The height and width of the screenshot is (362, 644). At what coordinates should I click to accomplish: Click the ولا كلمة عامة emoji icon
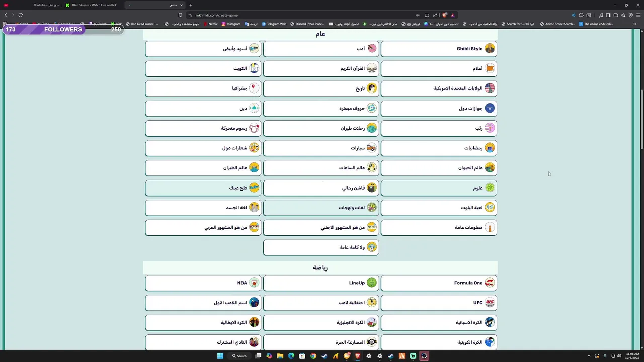[x=372, y=247]
